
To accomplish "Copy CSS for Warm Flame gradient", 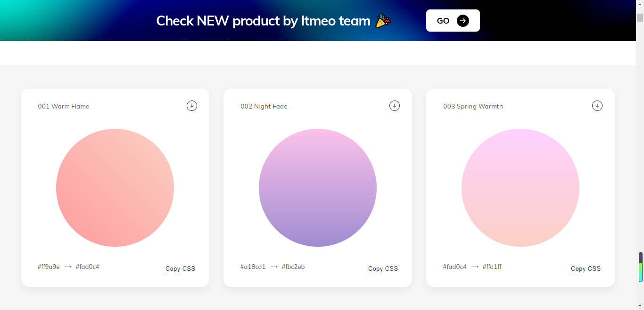I will click(180, 268).
